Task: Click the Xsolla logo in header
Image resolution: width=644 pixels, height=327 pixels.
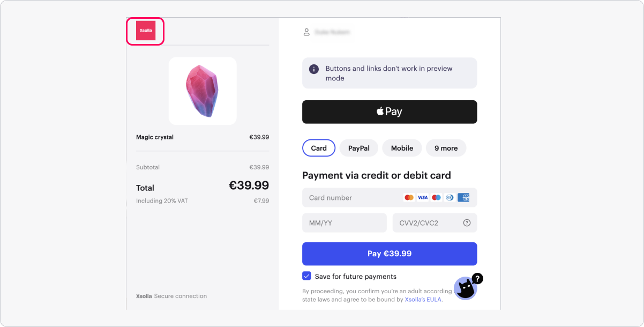Action: click(145, 31)
